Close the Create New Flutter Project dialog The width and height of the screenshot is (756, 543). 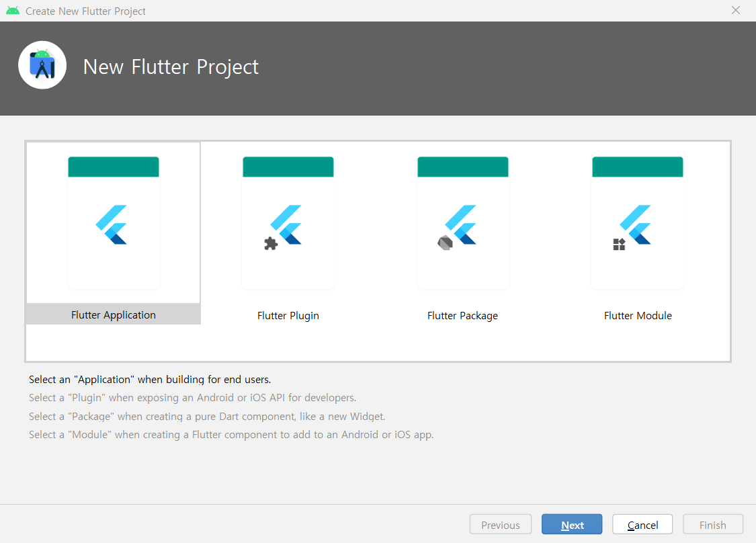[x=735, y=10]
